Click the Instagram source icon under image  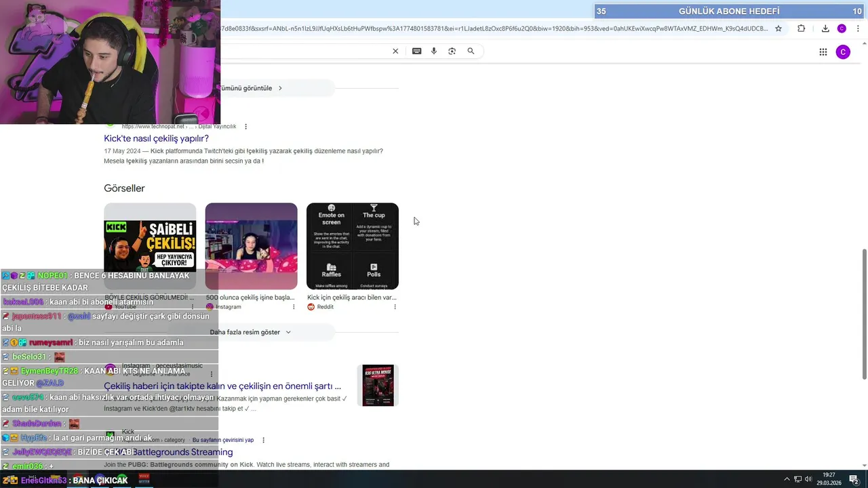coord(210,307)
